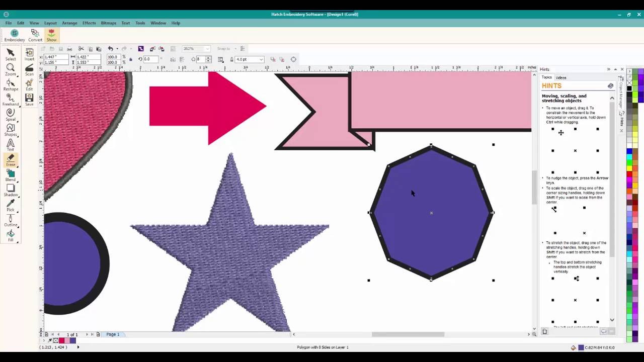Open the Effects menu
The image size is (644, 362).
click(x=89, y=23)
